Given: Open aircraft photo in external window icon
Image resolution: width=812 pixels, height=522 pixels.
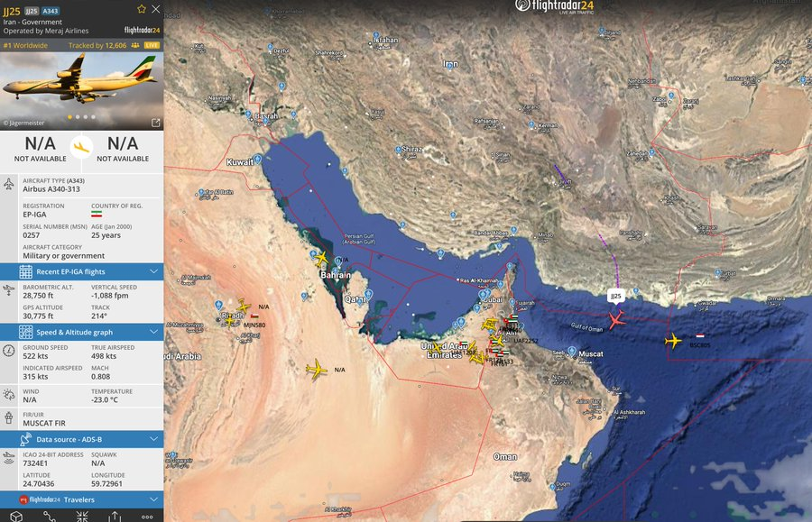Looking at the screenshot, I should pyautogui.click(x=155, y=123).
